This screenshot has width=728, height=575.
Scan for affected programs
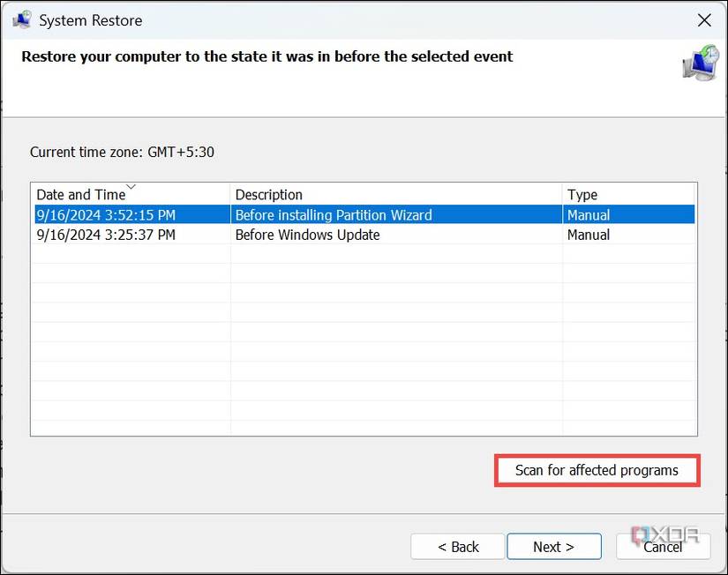pos(597,470)
